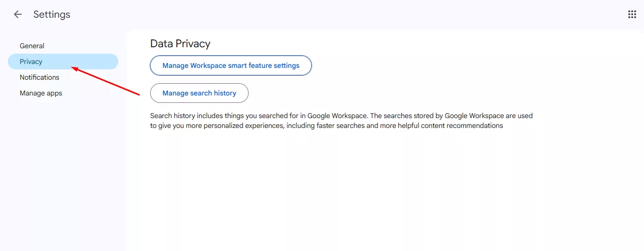Open the Google apps grid launcher

coord(632,15)
